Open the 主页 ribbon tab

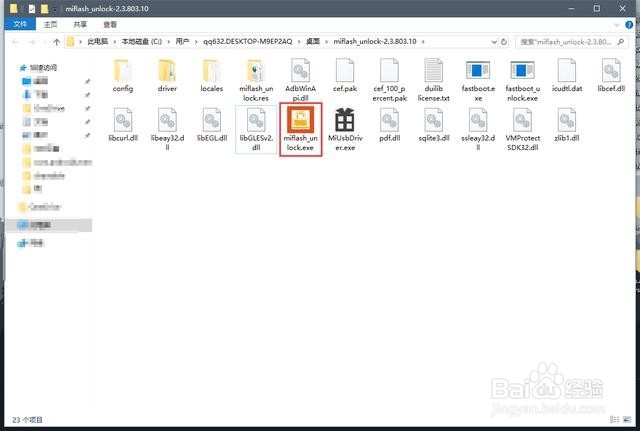(x=51, y=24)
